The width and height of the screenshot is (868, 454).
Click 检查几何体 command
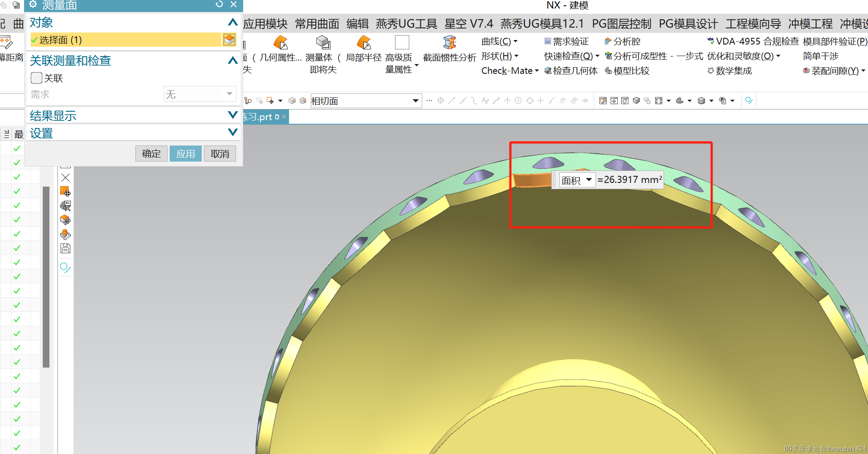pyautogui.click(x=571, y=71)
